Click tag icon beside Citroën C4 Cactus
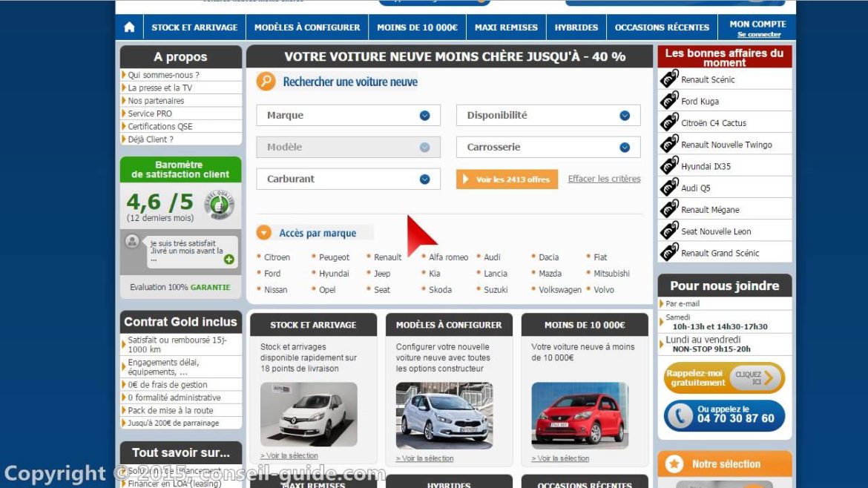The width and height of the screenshot is (868, 488). 669,122
